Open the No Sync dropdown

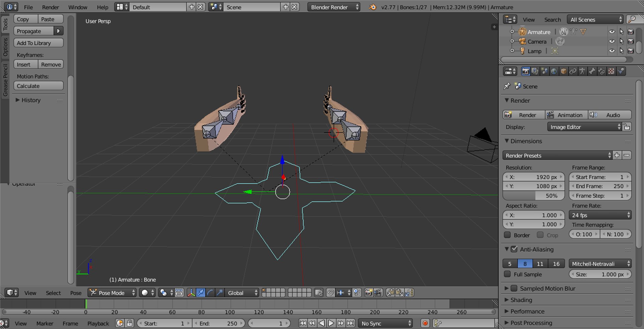pyautogui.click(x=385, y=323)
